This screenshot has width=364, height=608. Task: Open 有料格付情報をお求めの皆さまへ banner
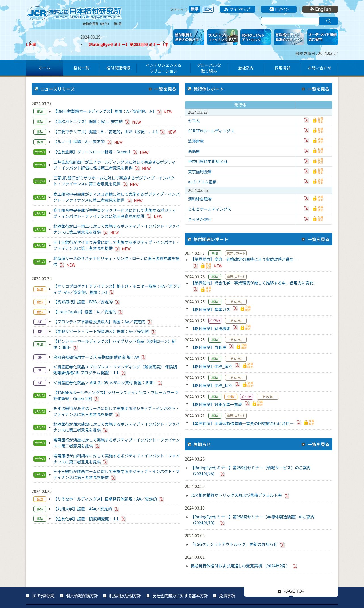(289, 37)
